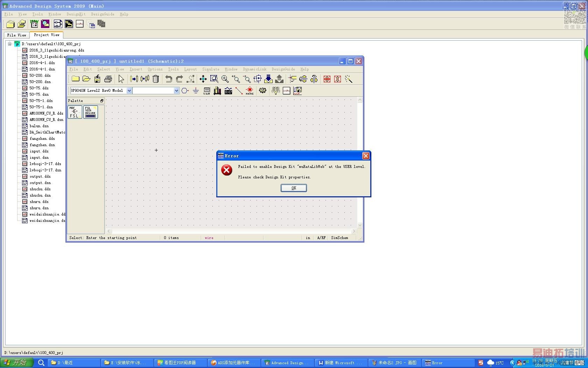Open the Insert menu in schematic window
This screenshot has width=588, height=368.
[136, 69]
